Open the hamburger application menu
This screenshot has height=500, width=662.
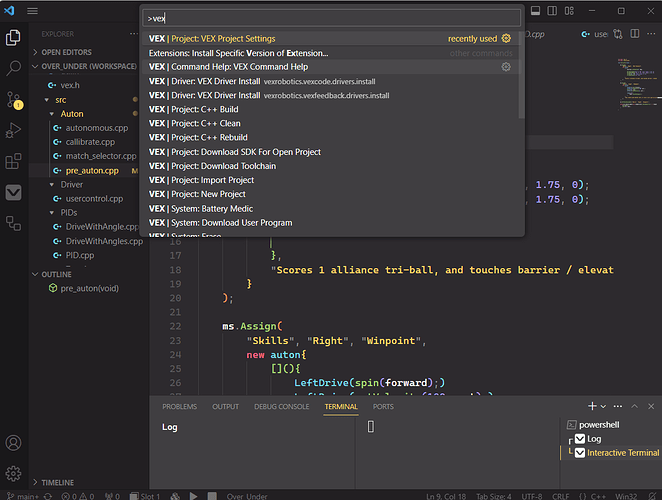pos(33,11)
